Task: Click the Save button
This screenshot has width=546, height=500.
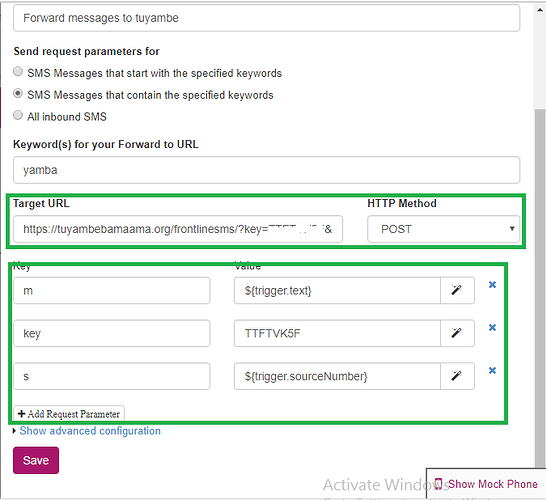Action: tap(36, 460)
